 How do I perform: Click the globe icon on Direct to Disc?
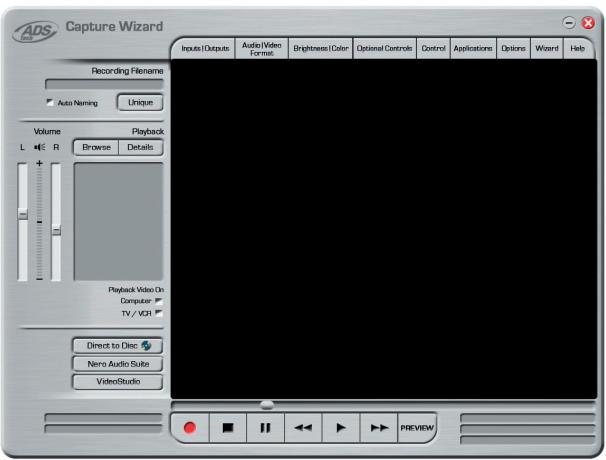[x=146, y=345]
